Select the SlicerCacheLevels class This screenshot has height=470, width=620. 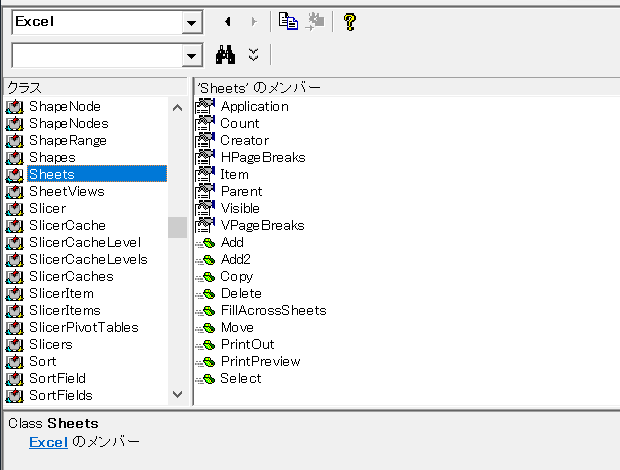coord(88,259)
